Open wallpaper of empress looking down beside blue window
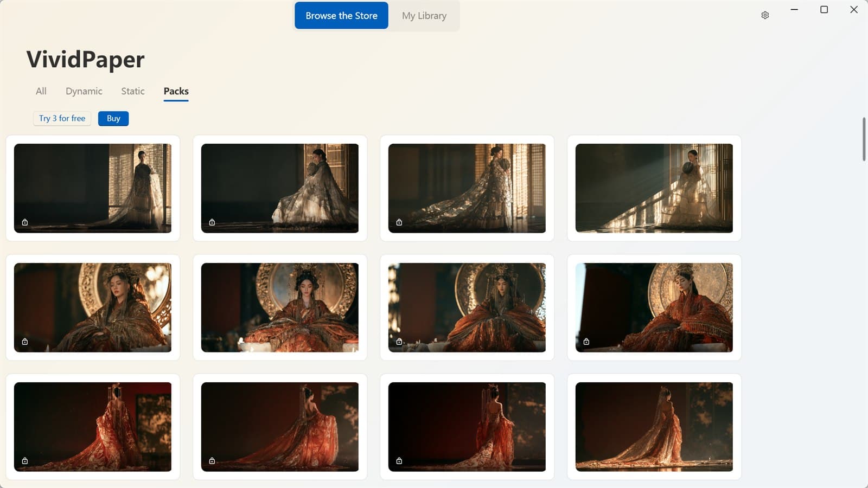 coord(654,307)
